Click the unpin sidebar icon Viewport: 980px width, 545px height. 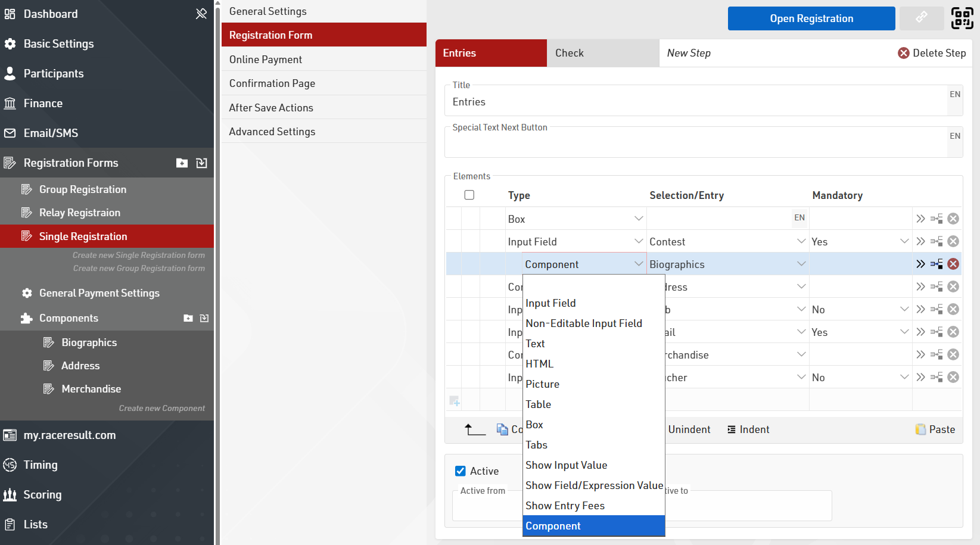click(201, 14)
